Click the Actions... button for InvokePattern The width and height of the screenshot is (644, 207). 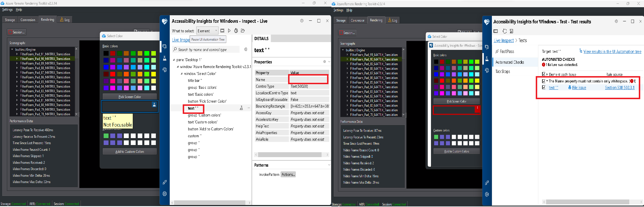(x=288, y=174)
